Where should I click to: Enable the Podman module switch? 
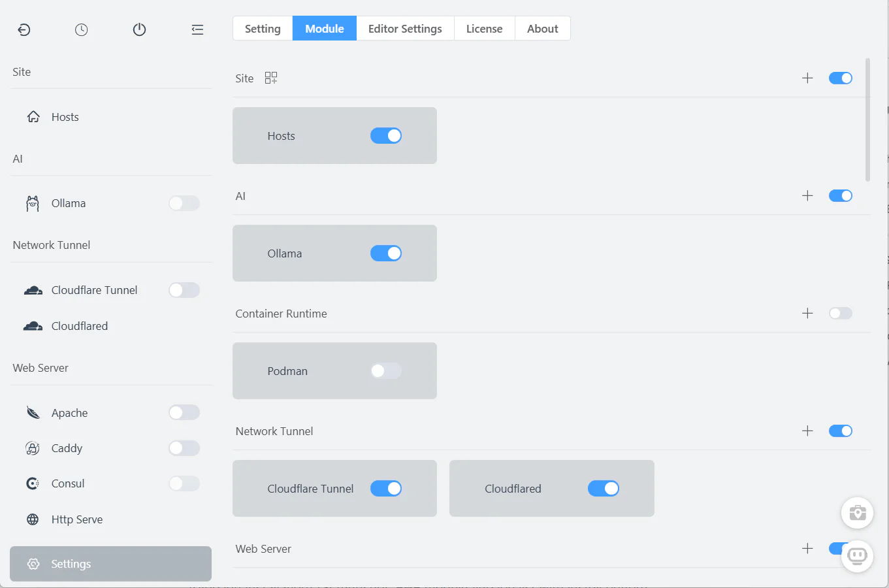[x=385, y=371]
